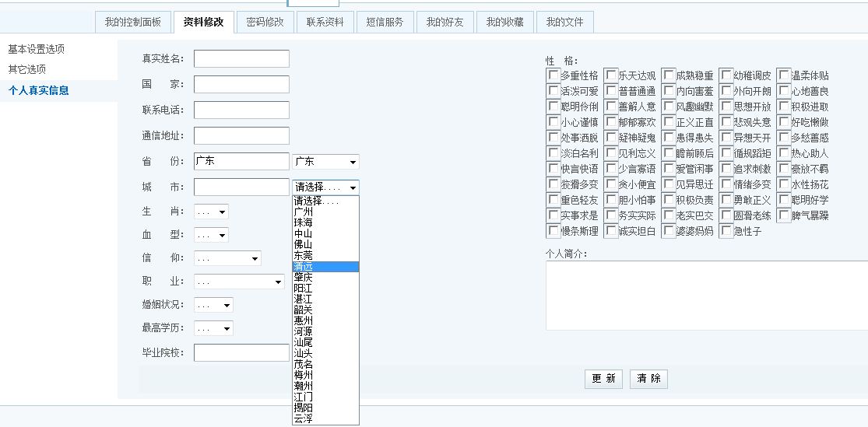Screen dimensions: 868x427
Task: Focus the 个人简介 text area
Action: tap(705, 296)
